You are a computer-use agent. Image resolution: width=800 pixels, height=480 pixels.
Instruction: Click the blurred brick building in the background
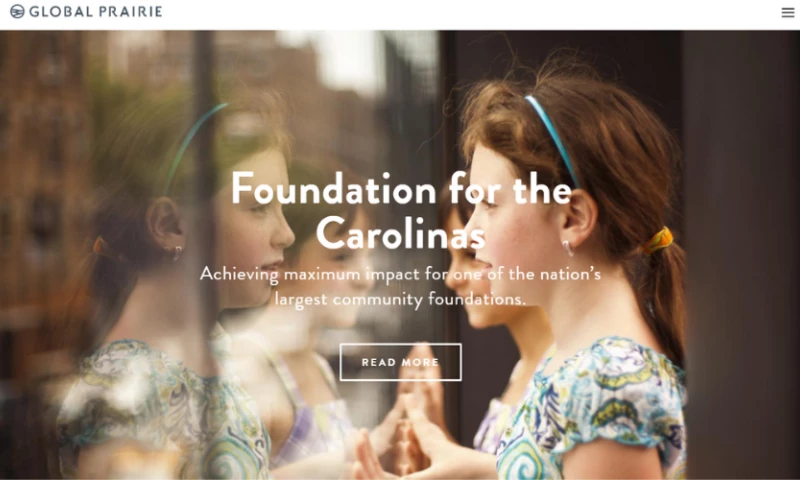(x=46, y=153)
